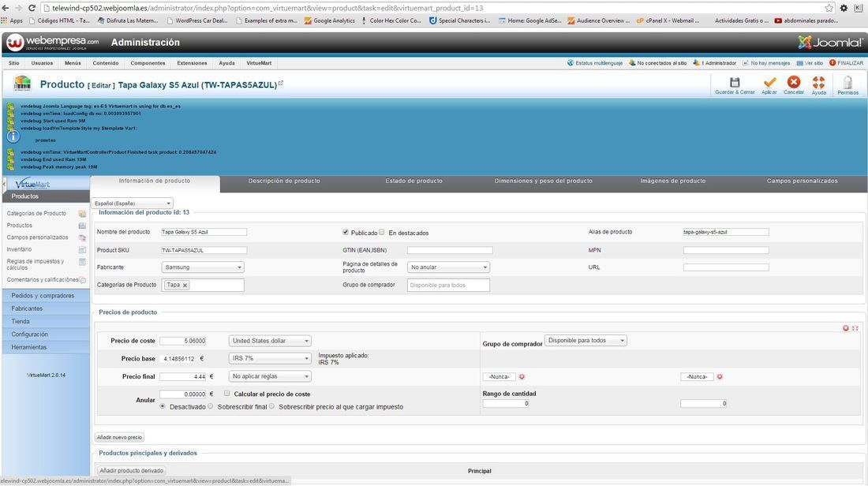The height and width of the screenshot is (497, 868).
Task: Open the Imágenes de producto tab
Action: point(673,181)
